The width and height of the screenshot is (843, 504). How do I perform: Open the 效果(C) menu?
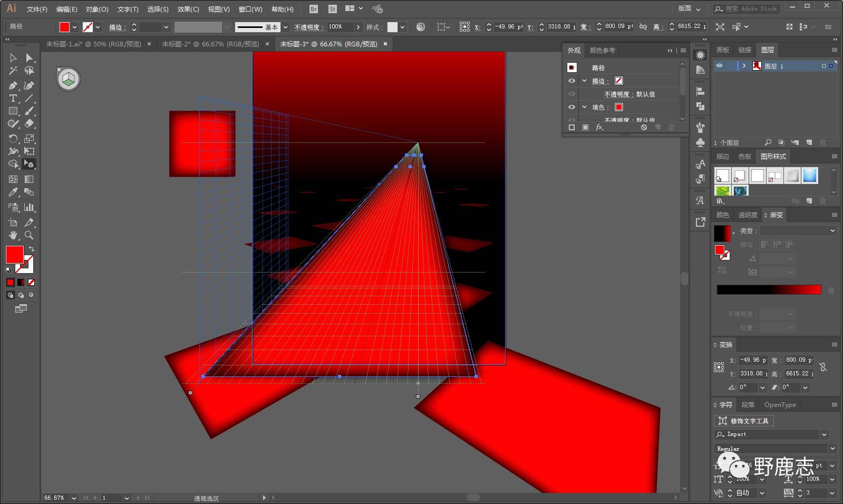click(188, 9)
